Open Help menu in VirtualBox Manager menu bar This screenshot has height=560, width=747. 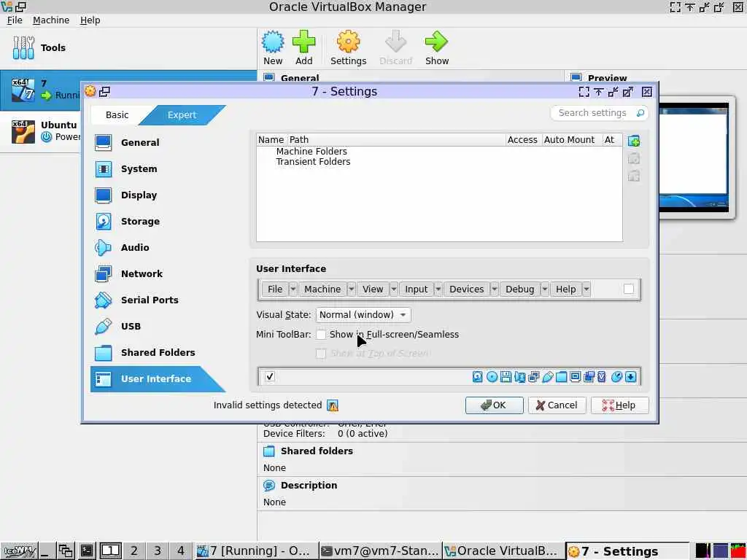[x=90, y=20]
